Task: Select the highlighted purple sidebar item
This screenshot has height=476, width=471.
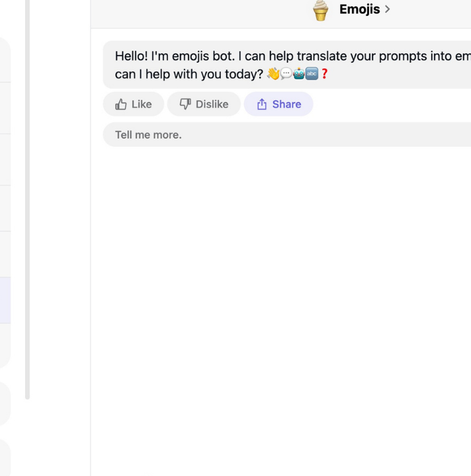Action: pyautogui.click(x=5, y=300)
